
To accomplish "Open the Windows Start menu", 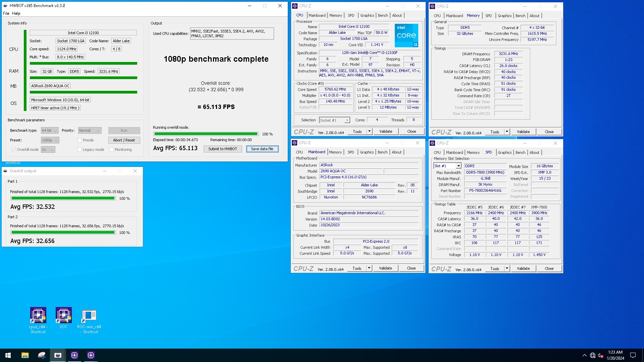I will point(8,355).
